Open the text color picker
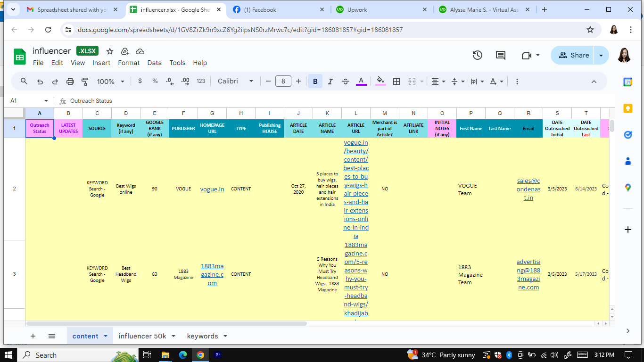The width and height of the screenshot is (644, 362). tap(361, 82)
